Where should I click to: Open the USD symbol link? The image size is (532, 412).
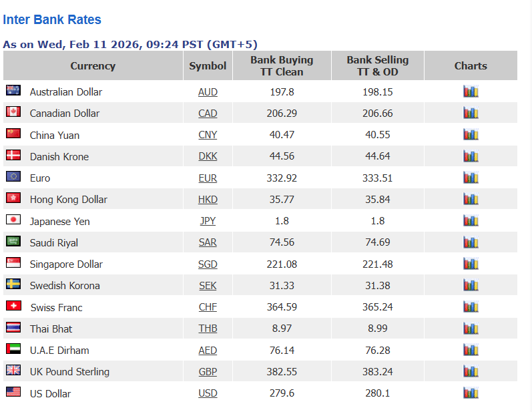(x=208, y=393)
